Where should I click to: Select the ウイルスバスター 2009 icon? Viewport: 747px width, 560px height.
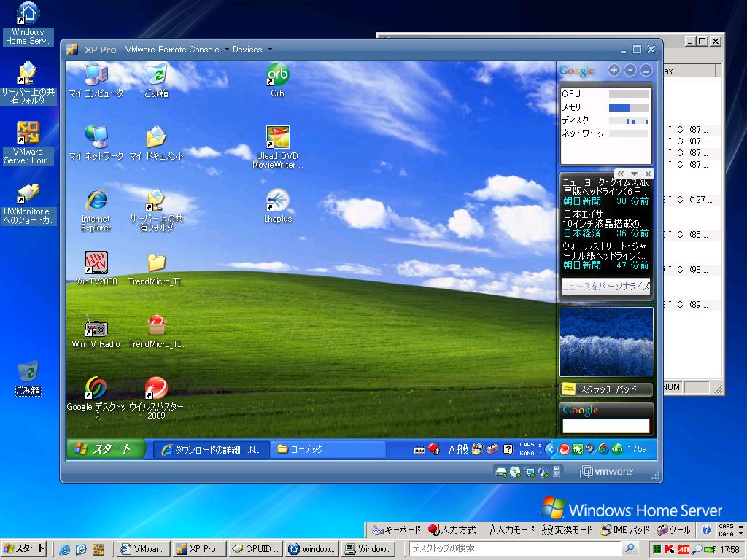[156, 397]
